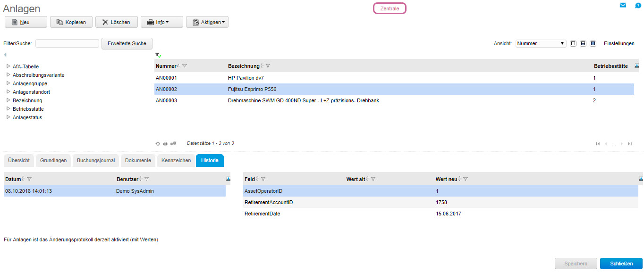Click the export icon beside the printer
The height and width of the screenshot is (272, 644).
point(173,143)
